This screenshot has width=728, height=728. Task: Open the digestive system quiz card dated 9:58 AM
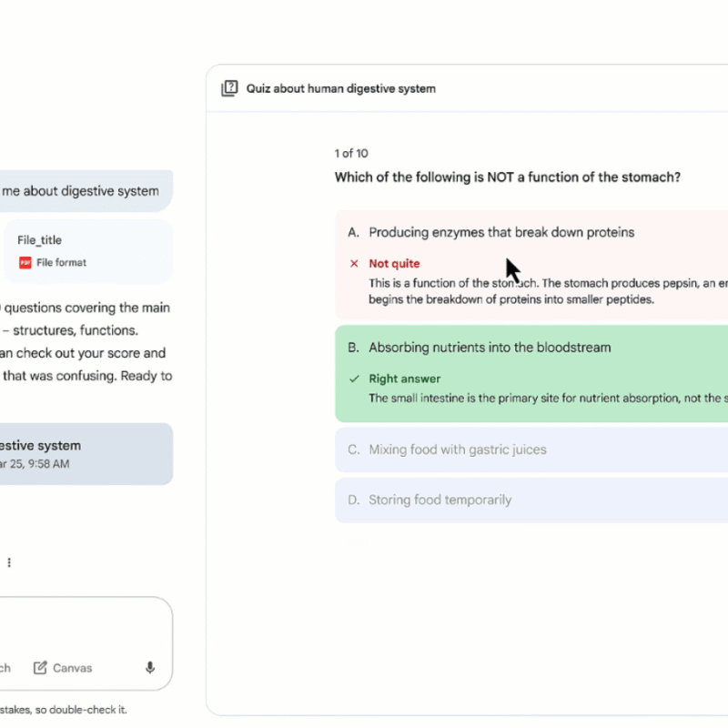[x=86, y=454]
